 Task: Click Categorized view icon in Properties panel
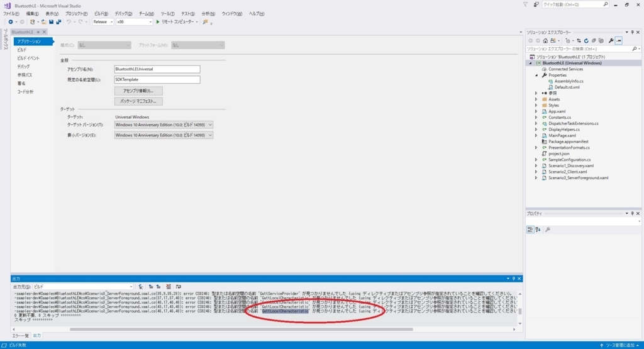click(530, 230)
